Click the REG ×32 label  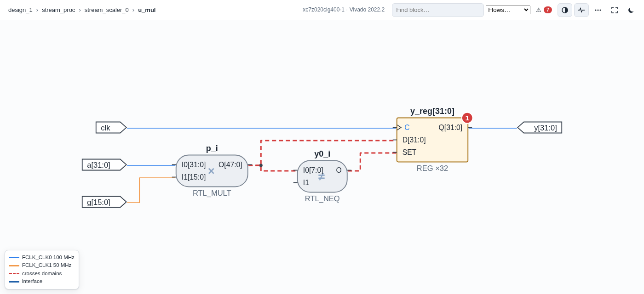point(432,169)
